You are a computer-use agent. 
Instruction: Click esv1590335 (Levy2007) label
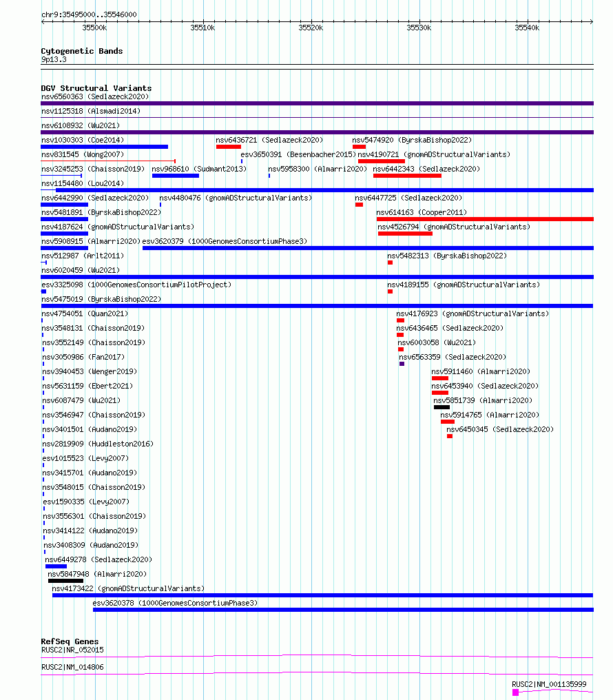point(86,502)
